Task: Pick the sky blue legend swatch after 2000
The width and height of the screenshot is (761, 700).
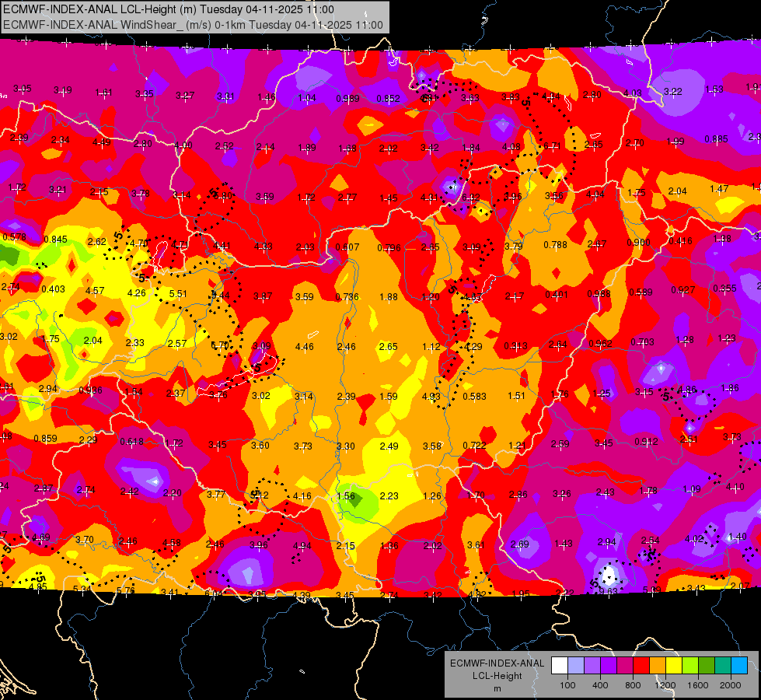Action: (x=739, y=666)
